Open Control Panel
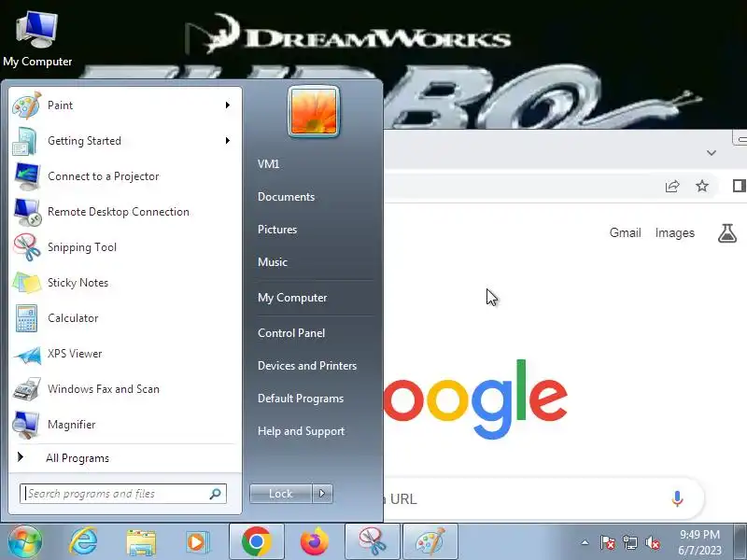Screen dimensions: 747x560 coord(291,333)
